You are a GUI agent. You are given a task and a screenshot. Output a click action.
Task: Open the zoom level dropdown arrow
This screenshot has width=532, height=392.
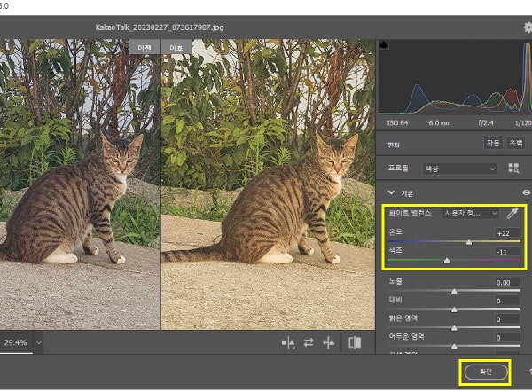[39, 343]
